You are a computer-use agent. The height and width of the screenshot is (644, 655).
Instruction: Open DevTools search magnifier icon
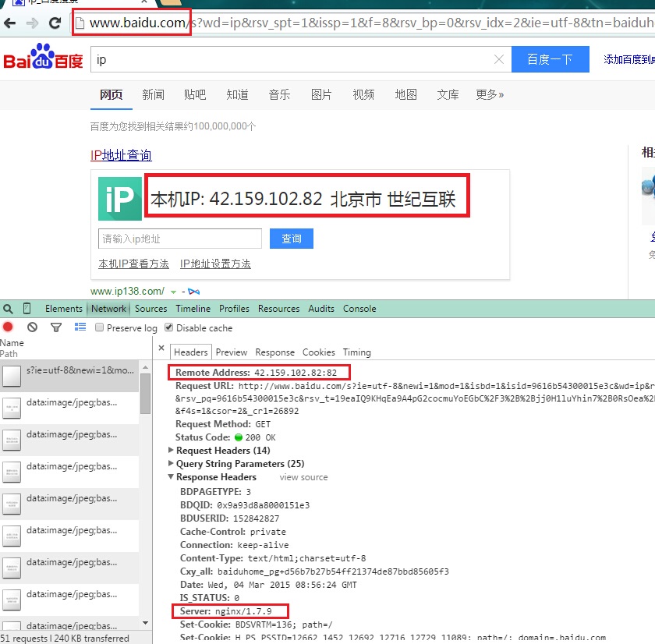[x=8, y=309]
